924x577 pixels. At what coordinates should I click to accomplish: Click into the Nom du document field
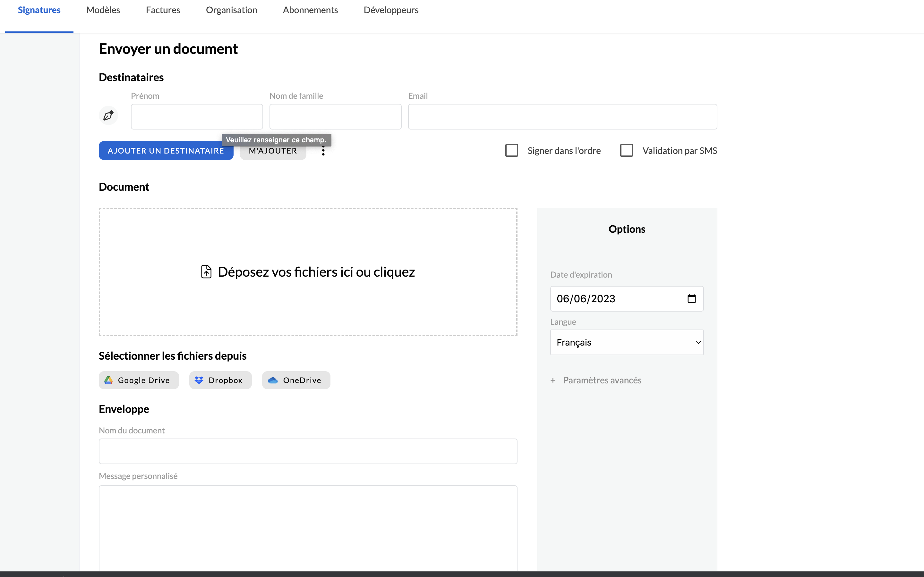click(308, 451)
